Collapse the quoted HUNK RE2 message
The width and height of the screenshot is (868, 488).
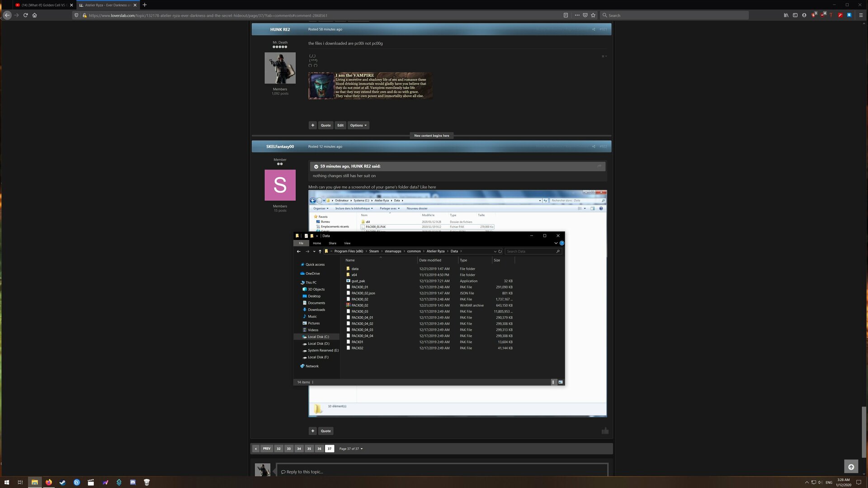[x=316, y=166]
